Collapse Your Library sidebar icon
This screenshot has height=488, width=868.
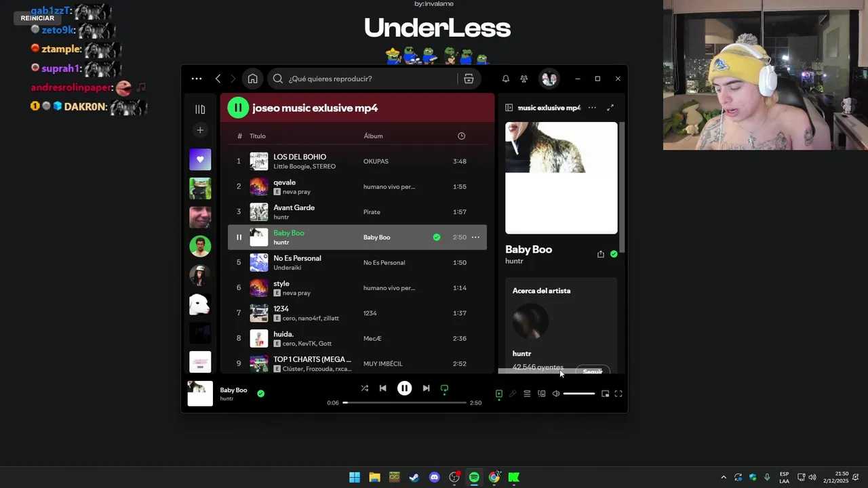(200, 109)
